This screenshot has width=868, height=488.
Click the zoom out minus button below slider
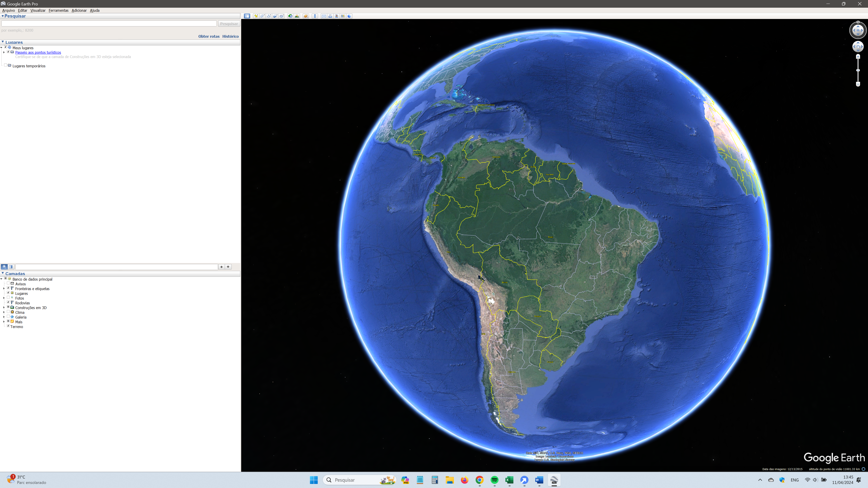858,84
